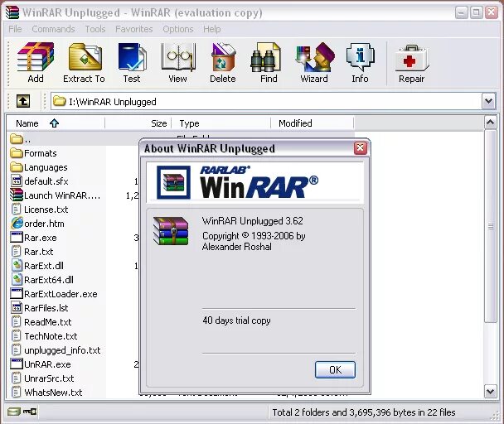Screen dimensions: 504x424
Task: Click the Find binoculars icon
Action: 265,57
